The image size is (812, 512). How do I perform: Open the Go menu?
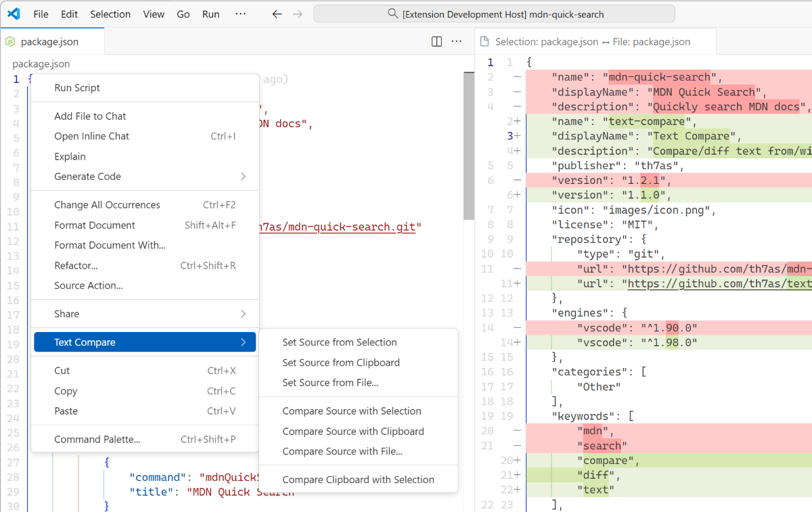tap(183, 14)
